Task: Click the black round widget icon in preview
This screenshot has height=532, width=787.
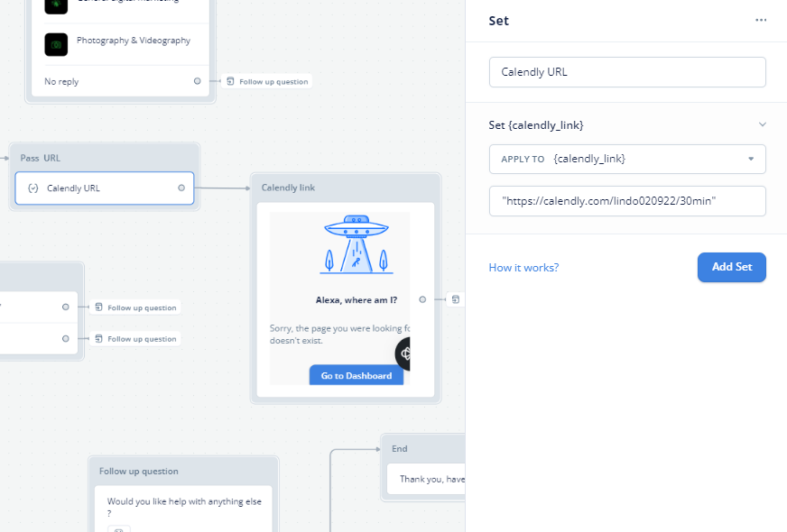Action: [x=403, y=354]
